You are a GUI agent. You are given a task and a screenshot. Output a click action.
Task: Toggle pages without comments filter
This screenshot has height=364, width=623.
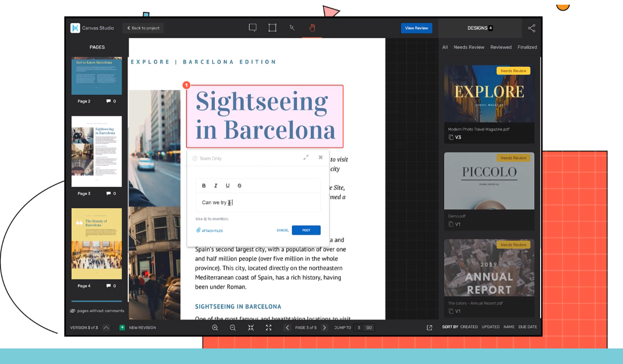point(97,311)
